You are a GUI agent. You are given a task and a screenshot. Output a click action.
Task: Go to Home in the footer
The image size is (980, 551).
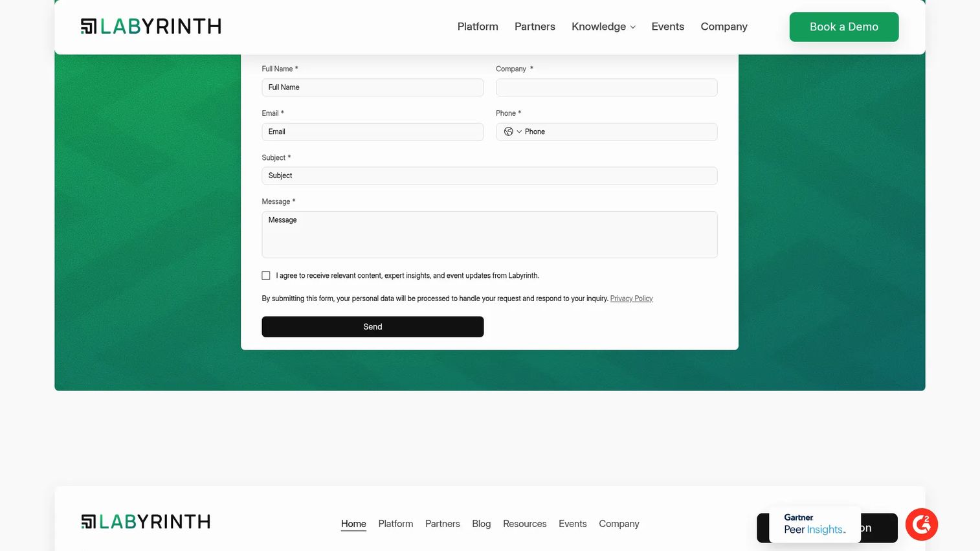click(353, 524)
